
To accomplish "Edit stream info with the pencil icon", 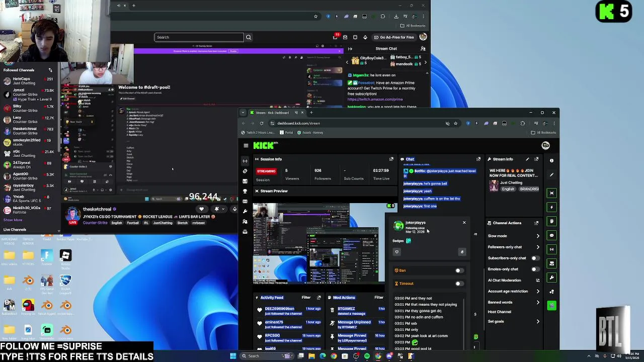I will pos(527,159).
